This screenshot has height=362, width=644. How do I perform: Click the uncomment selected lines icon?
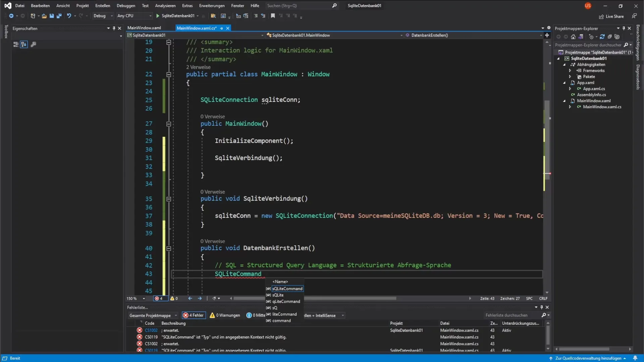(263, 16)
